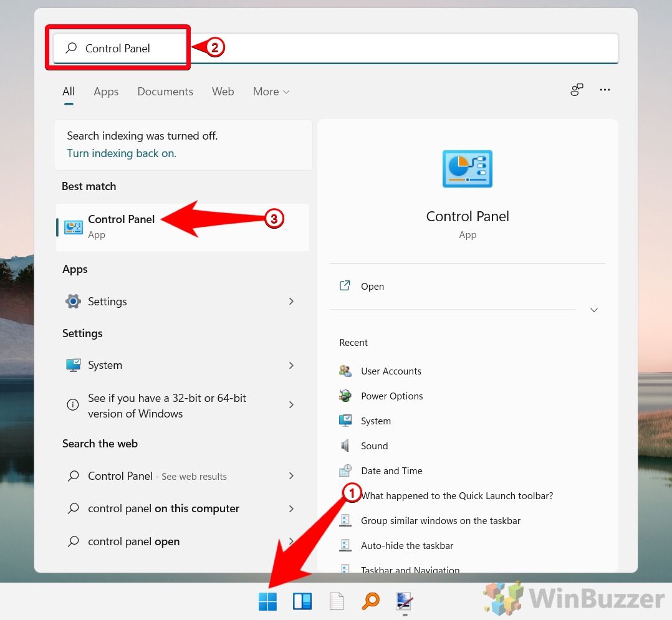This screenshot has width=672, height=620.
Task: Open Sound from Recent list
Action: click(x=374, y=446)
